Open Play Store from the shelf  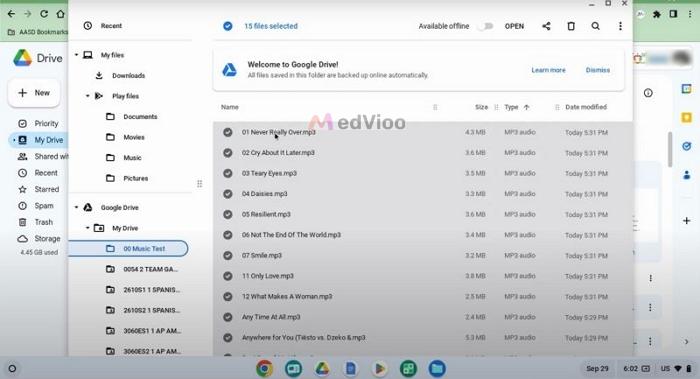pyautogui.click(x=379, y=369)
